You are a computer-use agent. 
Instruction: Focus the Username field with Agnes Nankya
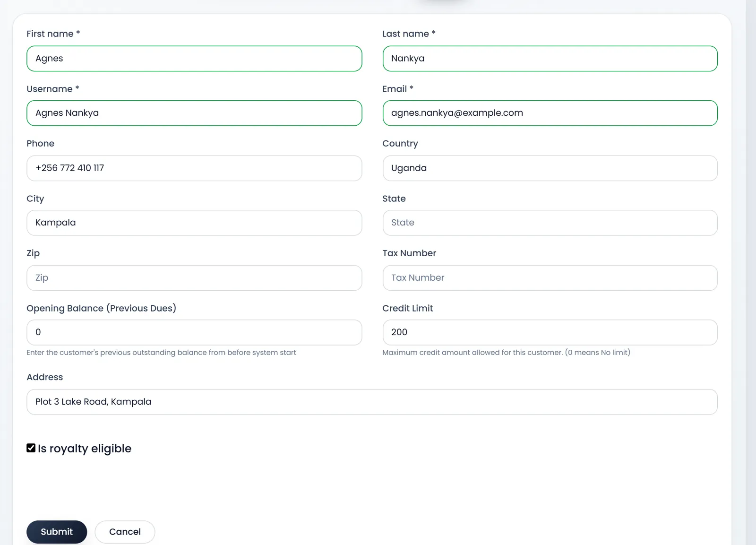click(x=194, y=113)
